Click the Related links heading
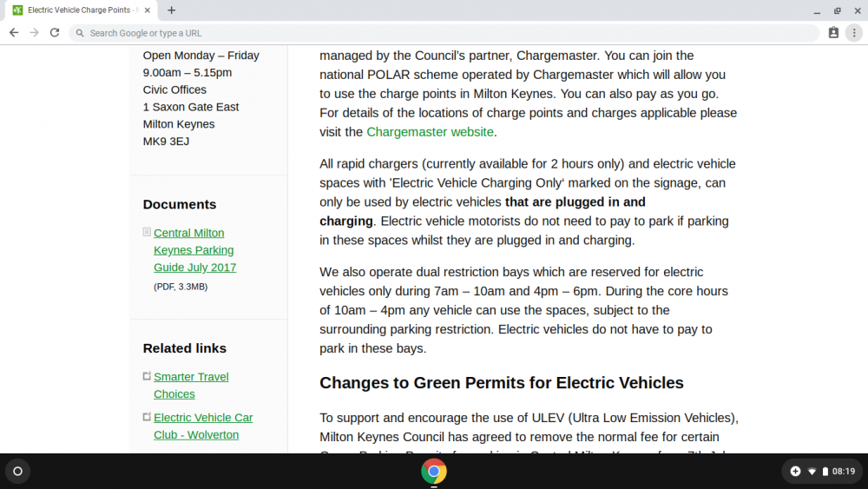 pos(184,348)
